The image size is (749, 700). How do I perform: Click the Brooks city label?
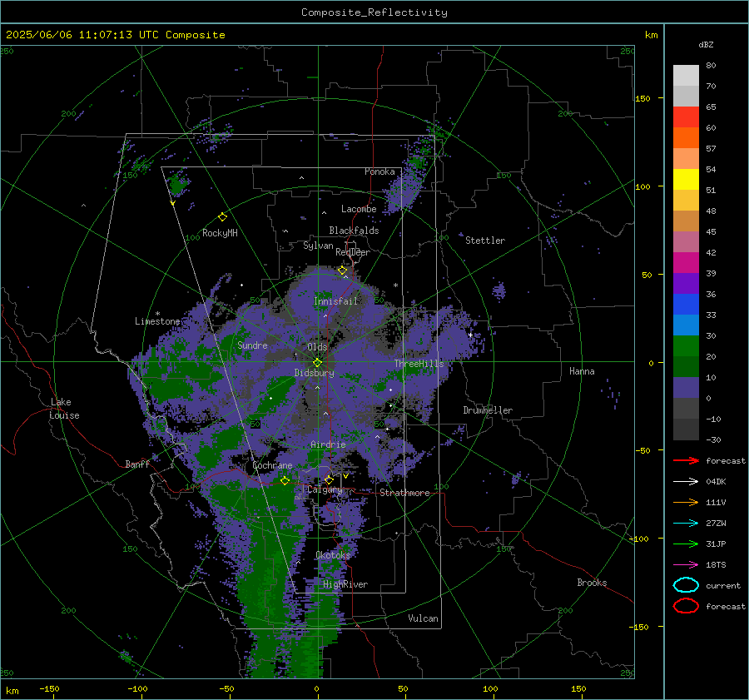(x=592, y=583)
